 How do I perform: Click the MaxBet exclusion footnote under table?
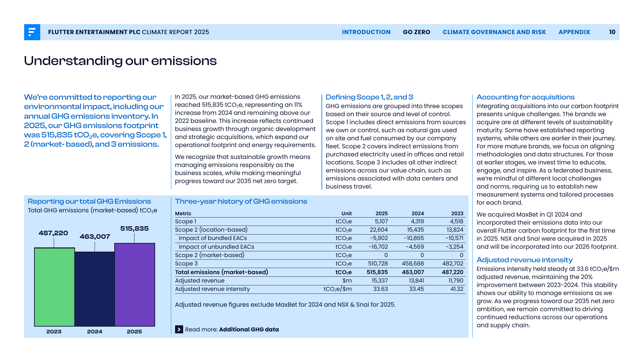[285, 305]
